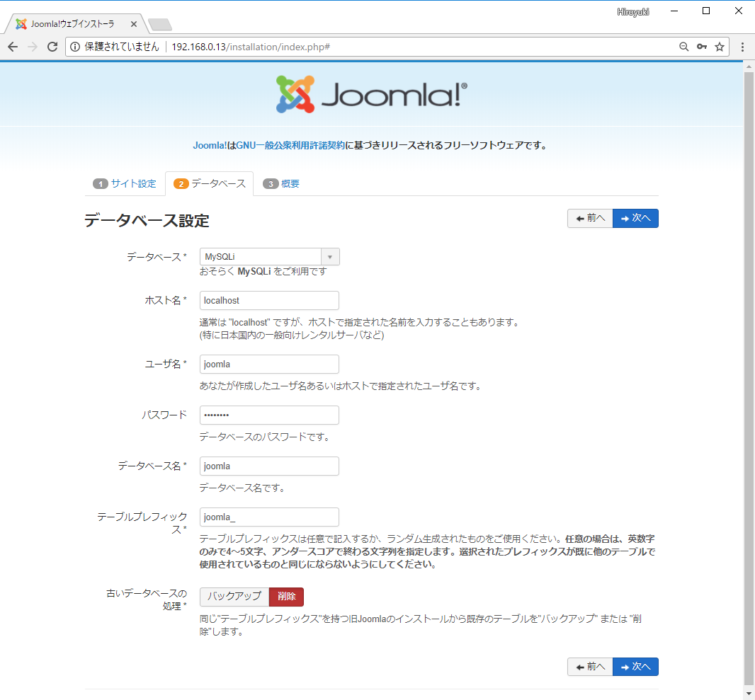Click the text 'おそらく MySQLi をご利用です'
Screen dimensions: 755x700
click(x=263, y=272)
